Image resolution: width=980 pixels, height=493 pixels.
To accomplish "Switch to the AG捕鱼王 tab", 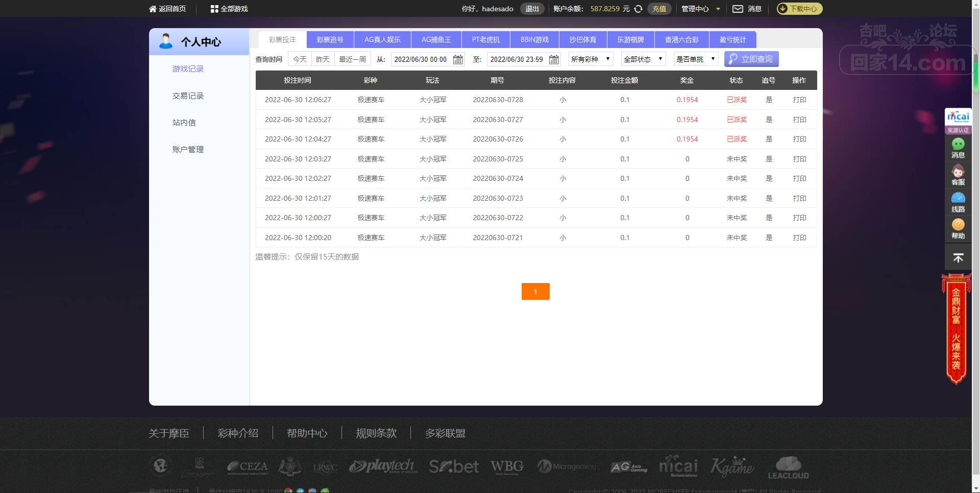I will tap(436, 39).
